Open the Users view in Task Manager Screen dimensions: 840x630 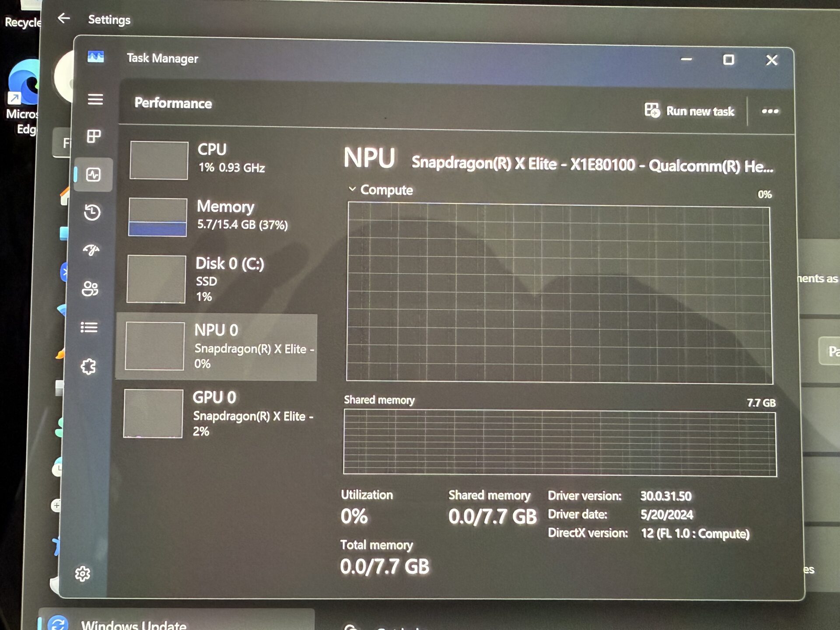(90, 289)
